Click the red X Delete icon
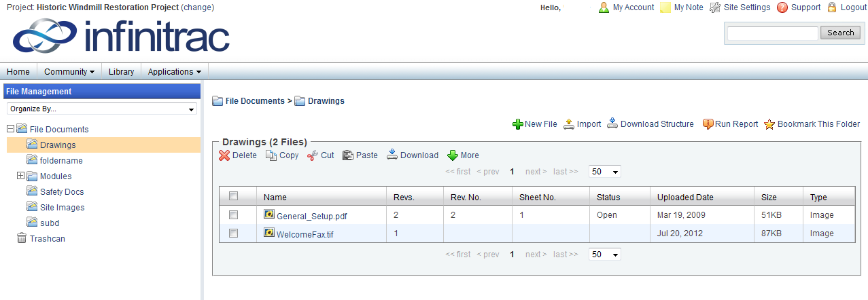Image resolution: width=868 pixels, height=300 pixels. [x=224, y=155]
